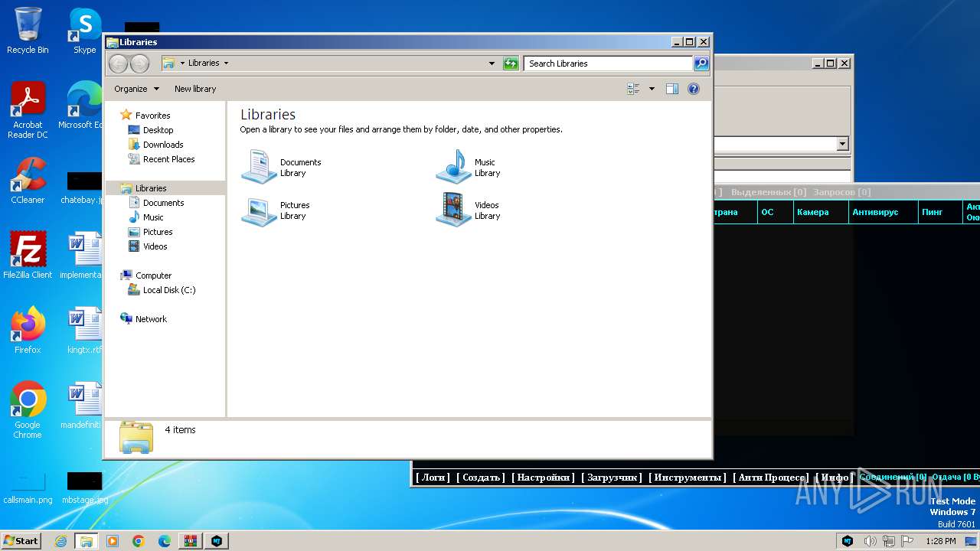This screenshot has height=551, width=980.
Task: Open the [ Загрузчик ] menu in RAT window
Action: click(612, 478)
